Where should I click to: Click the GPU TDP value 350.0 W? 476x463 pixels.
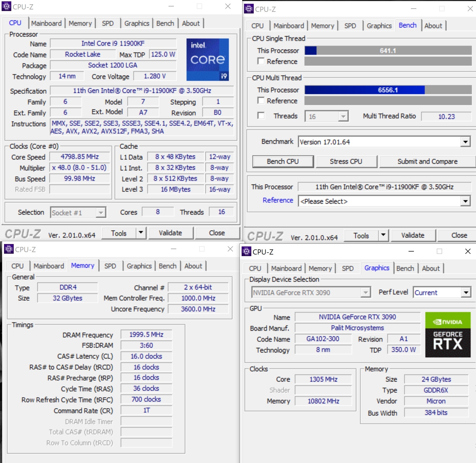404,349
